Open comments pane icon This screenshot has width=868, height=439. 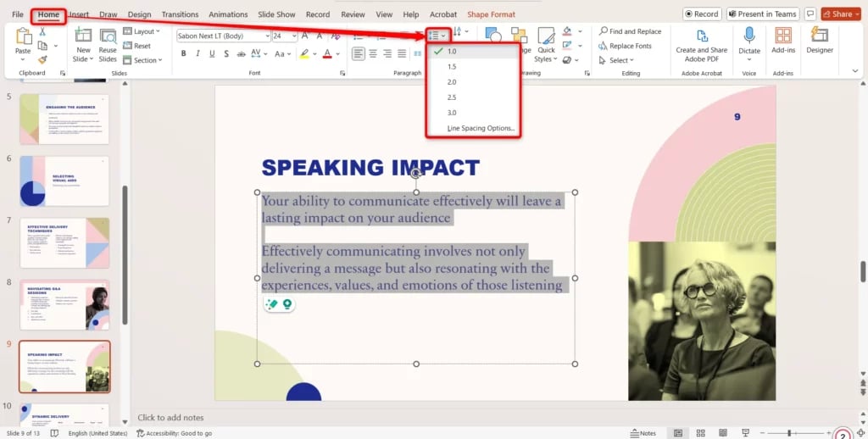[x=810, y=14]
